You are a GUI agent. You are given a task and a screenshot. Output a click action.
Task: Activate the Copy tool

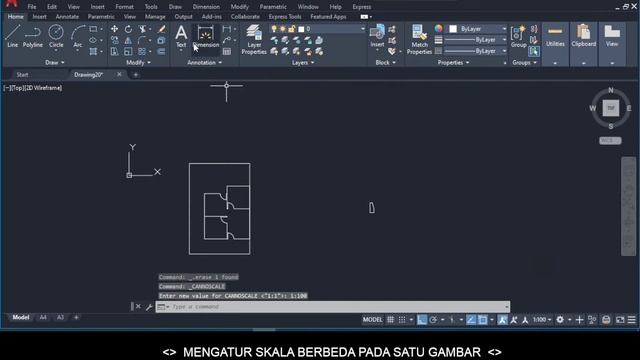[115, 40]
